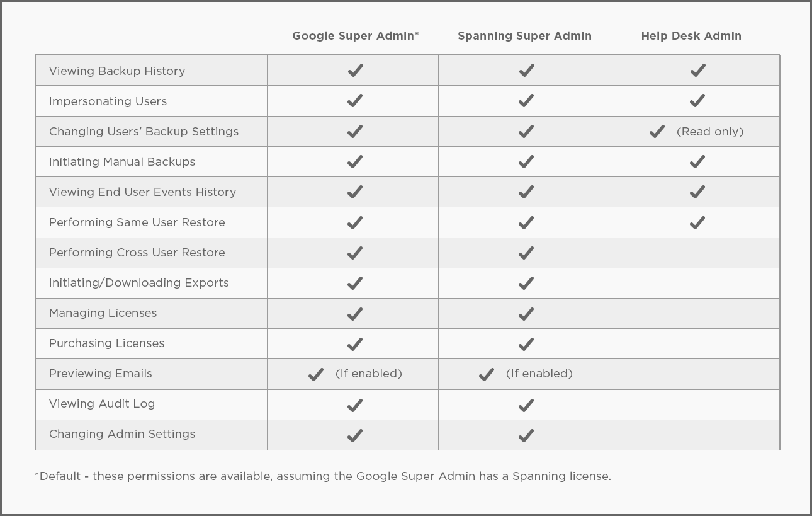The width and height of the screenshot is (812, 516).
Task: Click Spanning checkmark for Performing Cross User Restore
Action: [526, 252]
